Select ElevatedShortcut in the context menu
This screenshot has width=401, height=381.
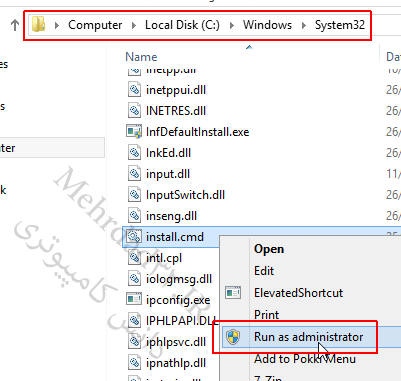[x=298, y=293]
